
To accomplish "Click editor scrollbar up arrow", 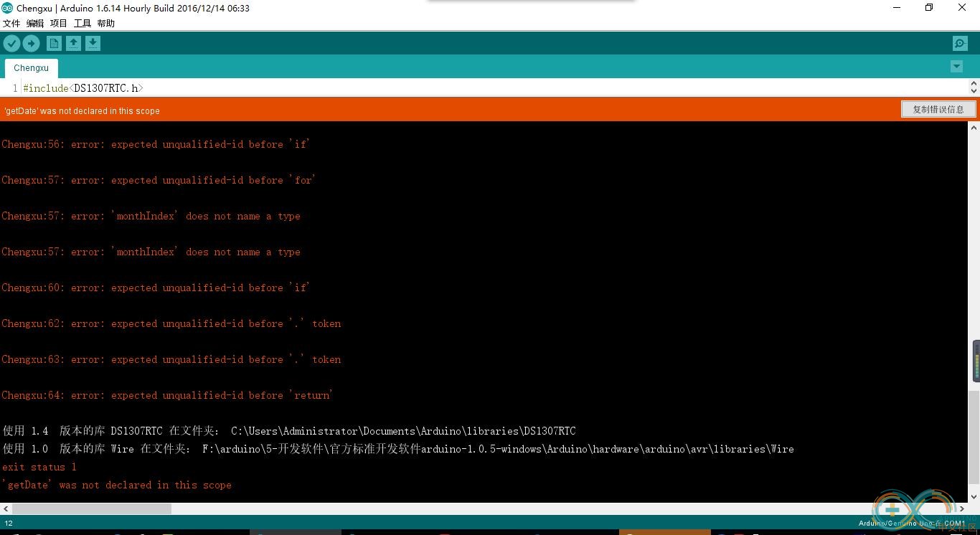I will (x=974, y=84).
